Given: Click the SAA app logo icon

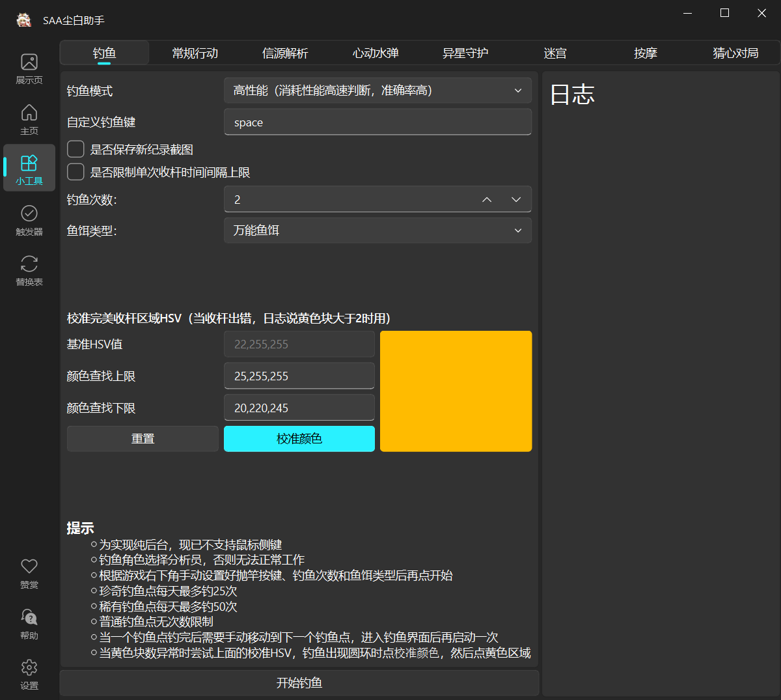Looking at the screenshot, I should 23,20.
